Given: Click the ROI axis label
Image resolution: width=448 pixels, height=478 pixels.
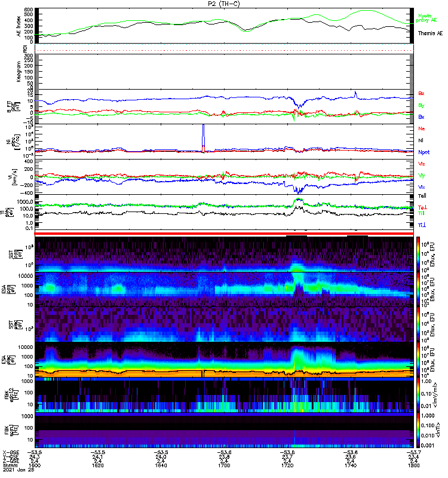Looking at the screenshot, I should [25, 49].
